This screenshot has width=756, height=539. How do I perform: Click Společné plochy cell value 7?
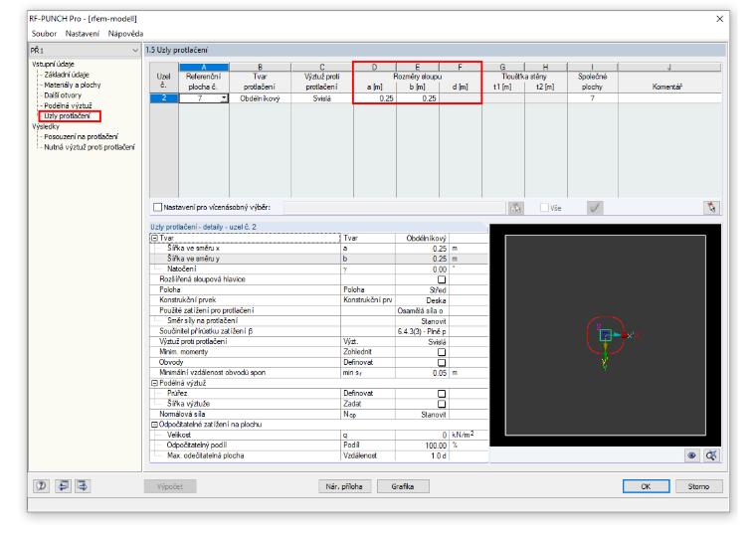[593, 98]
